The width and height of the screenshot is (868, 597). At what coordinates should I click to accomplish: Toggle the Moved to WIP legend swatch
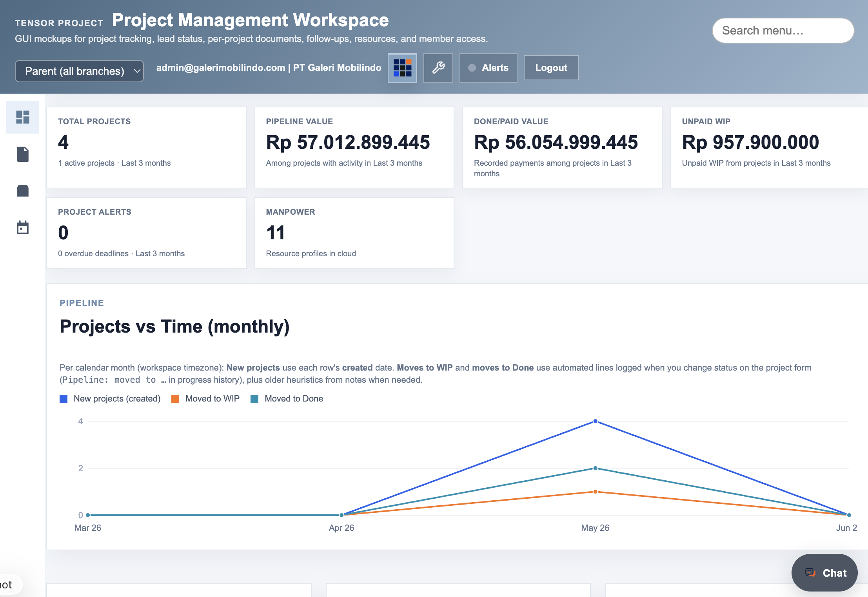point(175,399)
